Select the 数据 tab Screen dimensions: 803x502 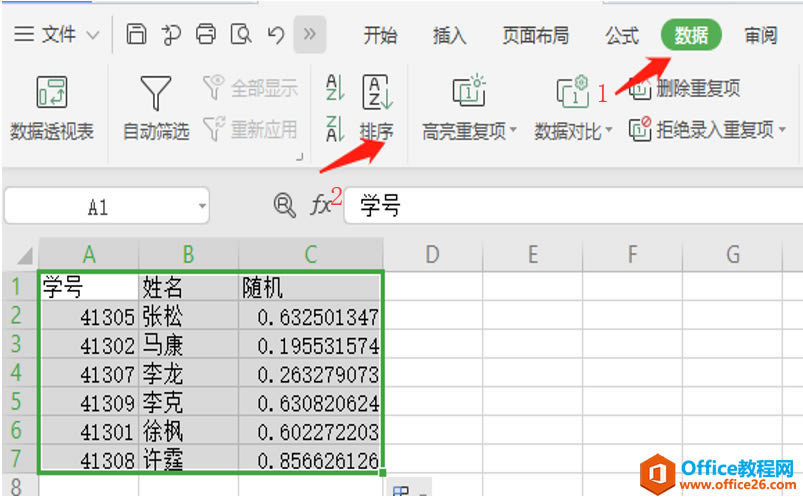691,35
